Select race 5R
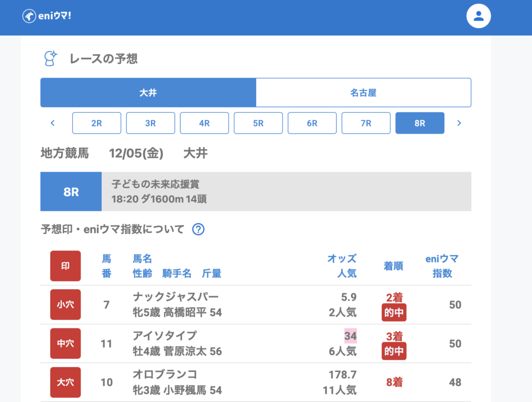This screenshot has height=402, width=532. coord(258,123)
